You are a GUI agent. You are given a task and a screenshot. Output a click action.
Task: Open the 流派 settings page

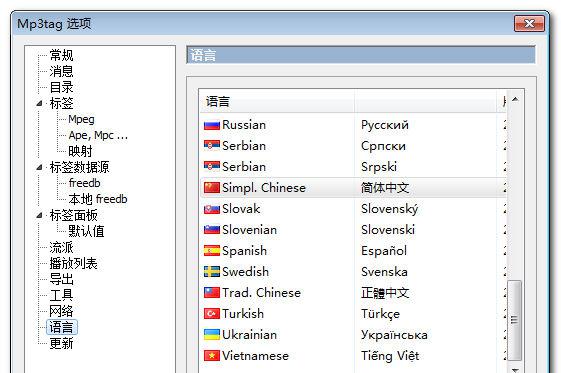click(61, 247)
